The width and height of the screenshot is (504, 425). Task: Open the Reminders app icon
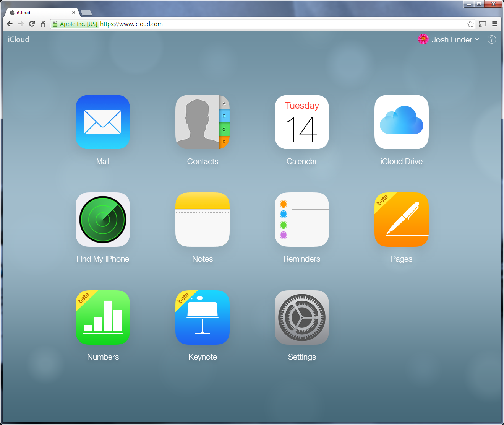coord(302,220)
